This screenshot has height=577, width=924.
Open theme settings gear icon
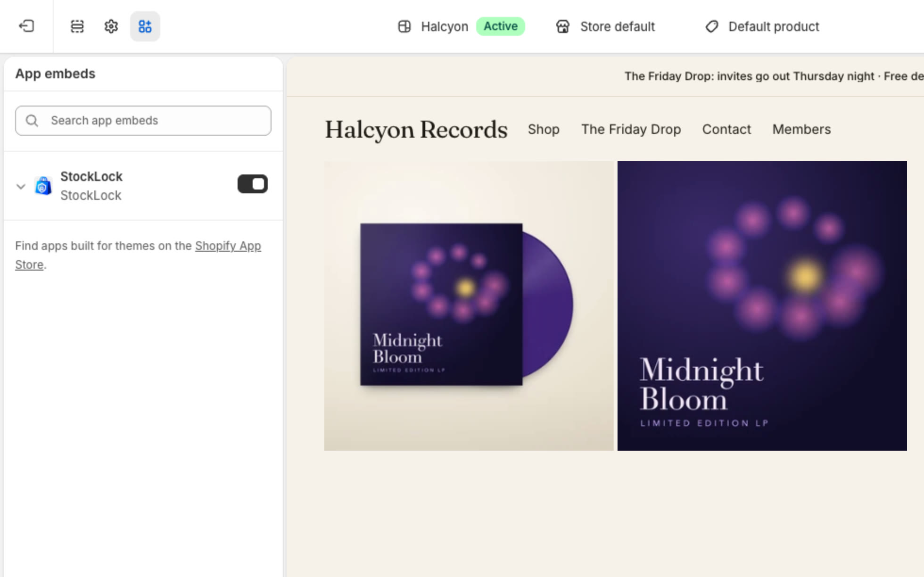(111, 26)
